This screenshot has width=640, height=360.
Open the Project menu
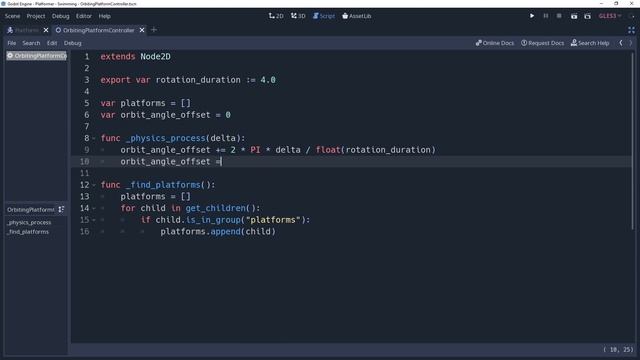(x=36, y=16)
